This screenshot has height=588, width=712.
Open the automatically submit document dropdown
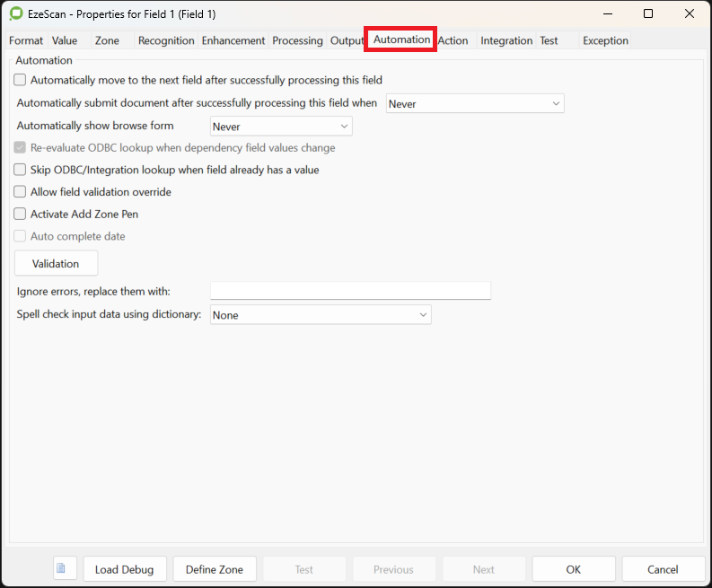(x=474, y=104)
